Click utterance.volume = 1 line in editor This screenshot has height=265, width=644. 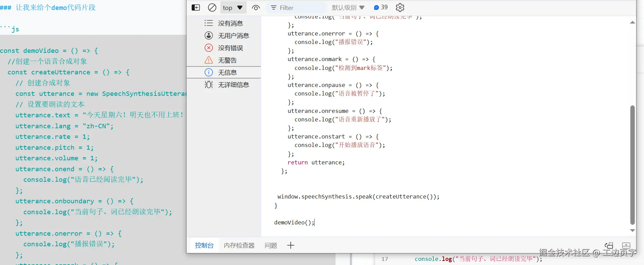[56, 158]
